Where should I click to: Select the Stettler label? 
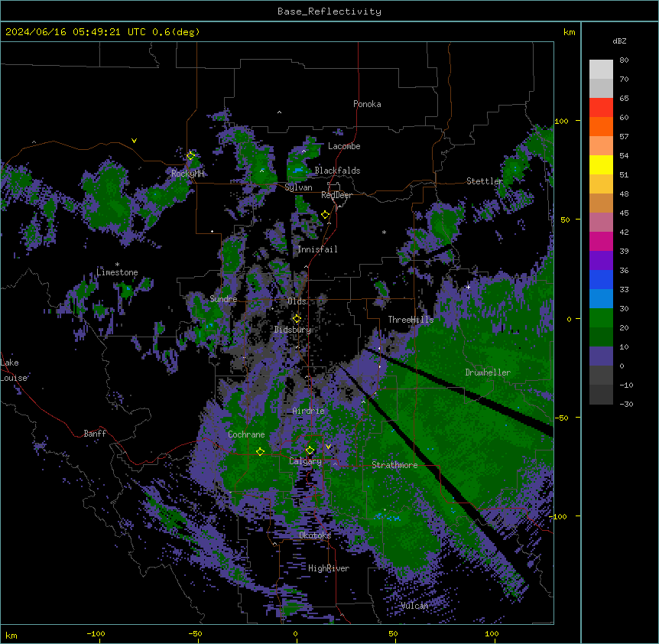485,181
